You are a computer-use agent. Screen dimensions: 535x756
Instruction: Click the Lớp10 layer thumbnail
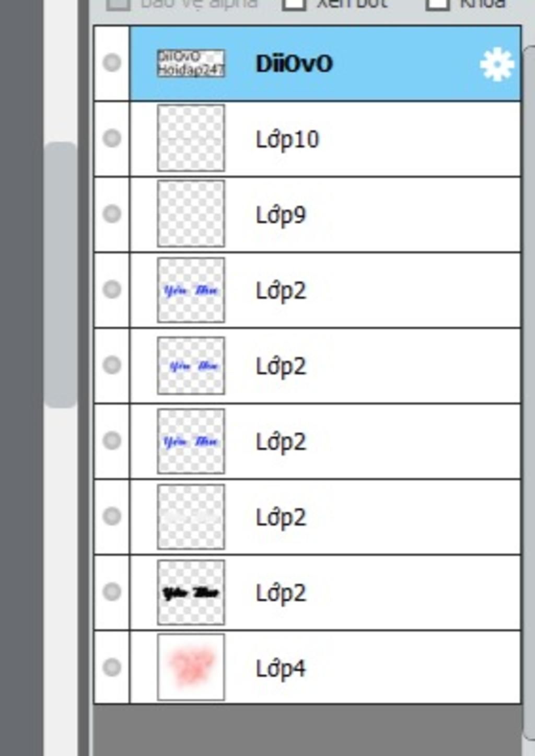[x=191, y=138]
